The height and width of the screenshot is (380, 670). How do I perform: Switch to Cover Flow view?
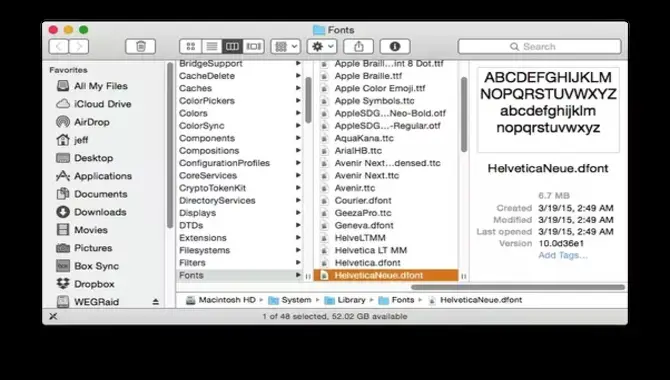[x=253, y=47]
